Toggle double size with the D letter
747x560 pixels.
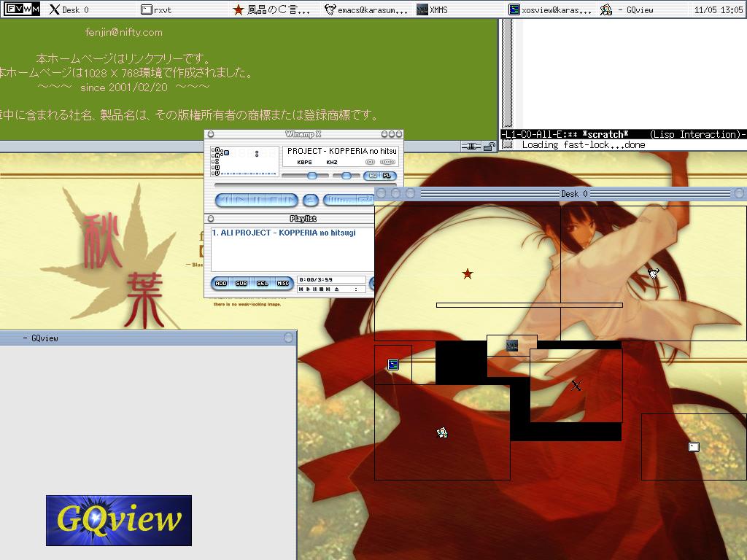(217, 167)
